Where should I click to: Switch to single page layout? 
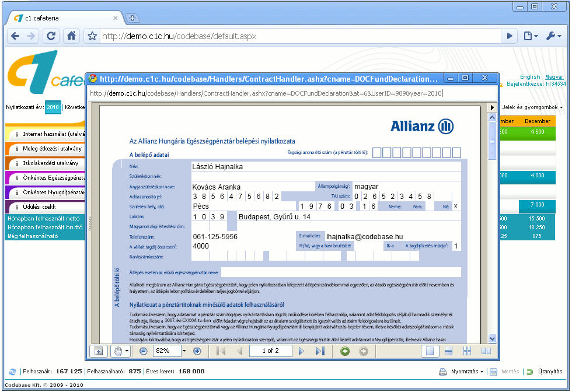pyautogui.click(x=430, y=351)
